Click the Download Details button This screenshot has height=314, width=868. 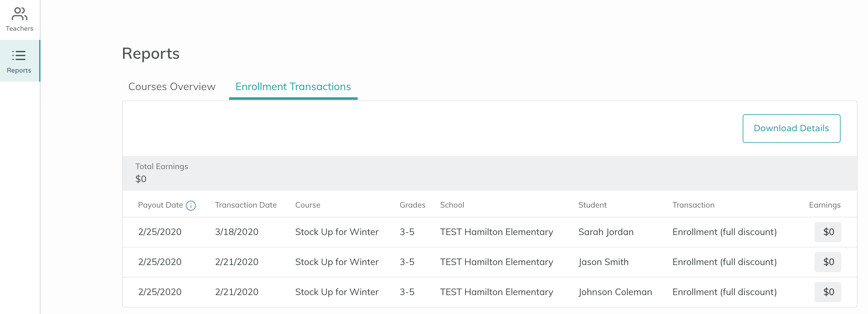coord(791,128)
